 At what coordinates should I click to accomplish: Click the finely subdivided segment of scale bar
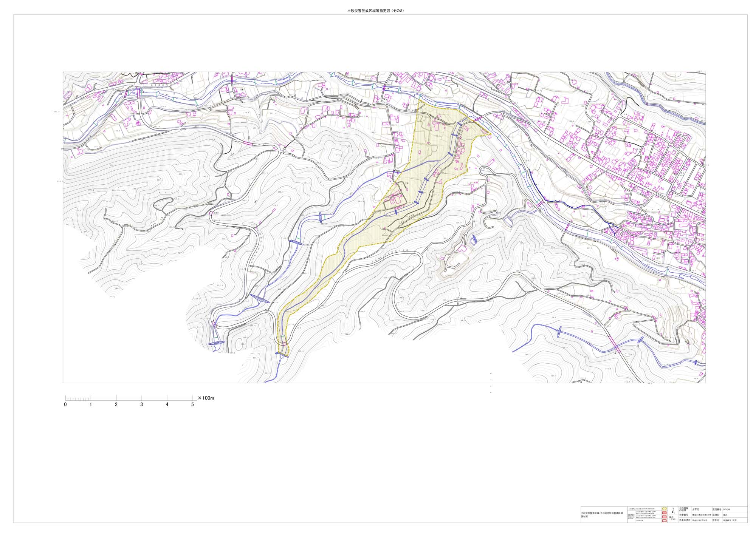tap(78, 398)
